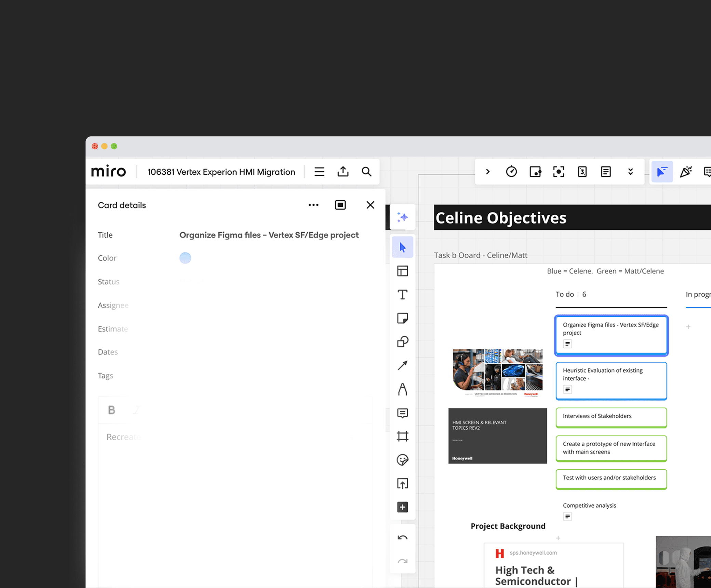Open the main hamburger menu
Image resolution: width=711 pixels, height=588 pixels.
pos(319,172)
